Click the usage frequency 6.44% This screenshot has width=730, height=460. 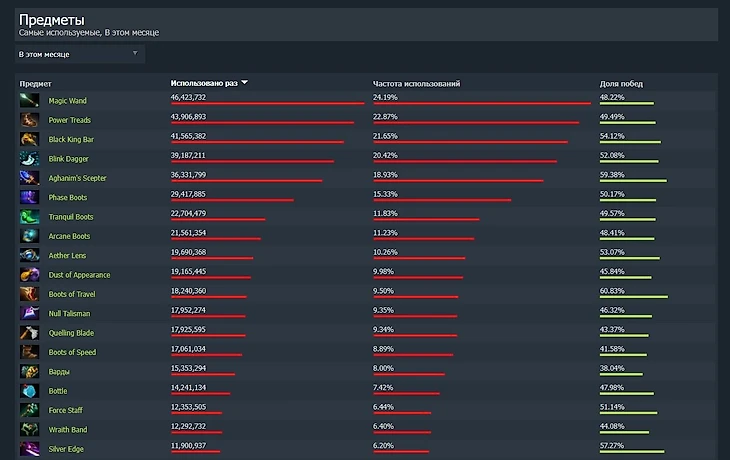coord(383,406)
